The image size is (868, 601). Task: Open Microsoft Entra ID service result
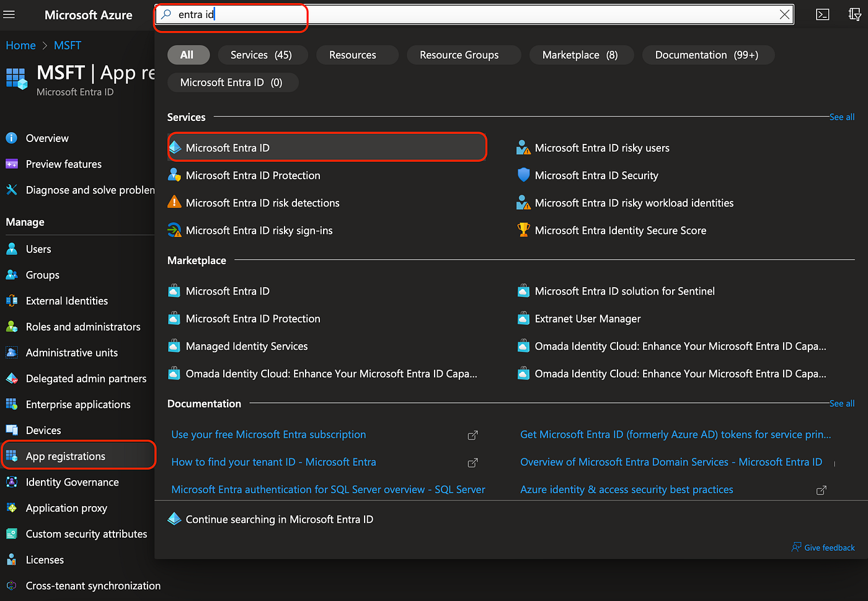(x=327, y=147)
